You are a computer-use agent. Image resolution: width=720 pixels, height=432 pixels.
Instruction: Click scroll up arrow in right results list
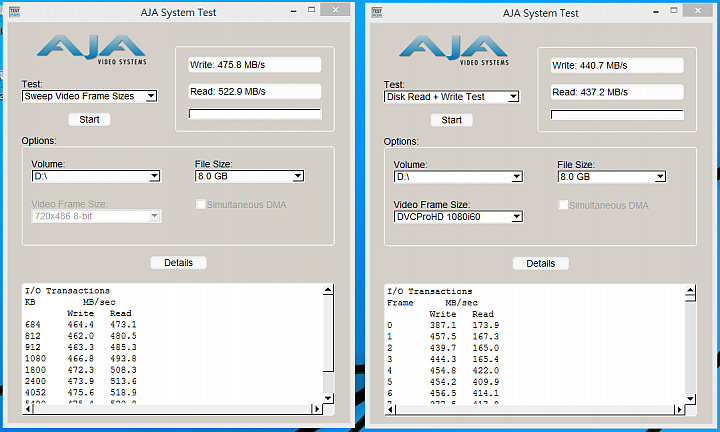coord(690,290)
